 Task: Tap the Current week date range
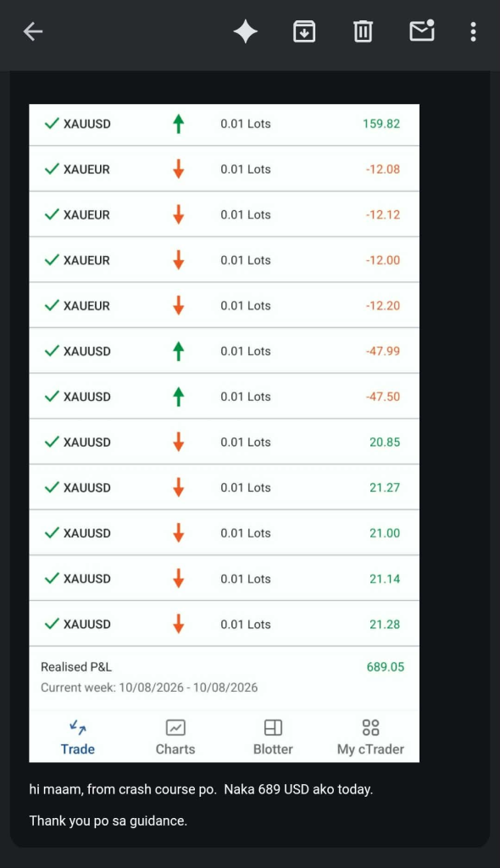(149, 687)
